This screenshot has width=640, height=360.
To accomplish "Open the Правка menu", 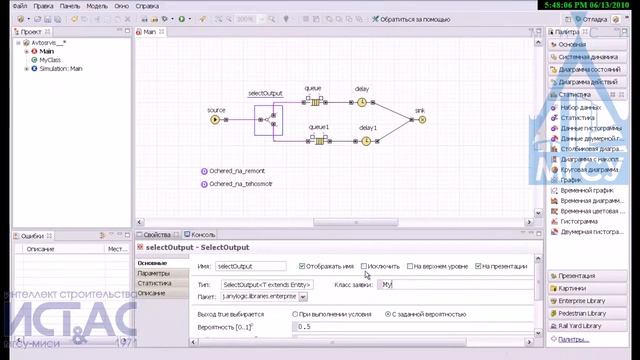I will pyautogui.click(x=43, y=6).
